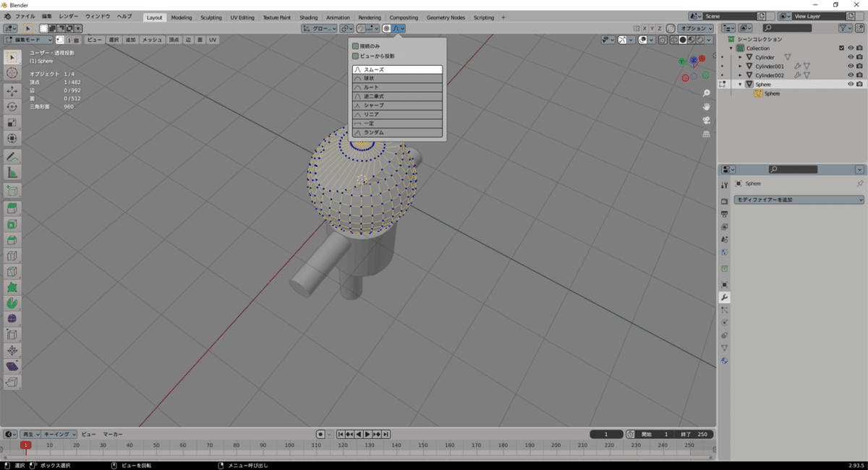Open the オプション dropdown
This screenshot has height=470, width=868.
coord(696,28)
